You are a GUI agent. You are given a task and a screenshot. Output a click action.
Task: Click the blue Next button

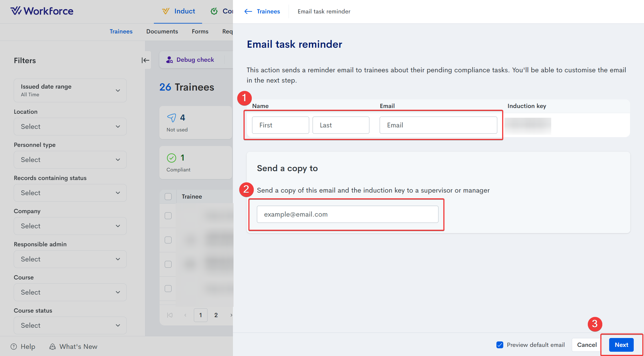tap(621, 345)
